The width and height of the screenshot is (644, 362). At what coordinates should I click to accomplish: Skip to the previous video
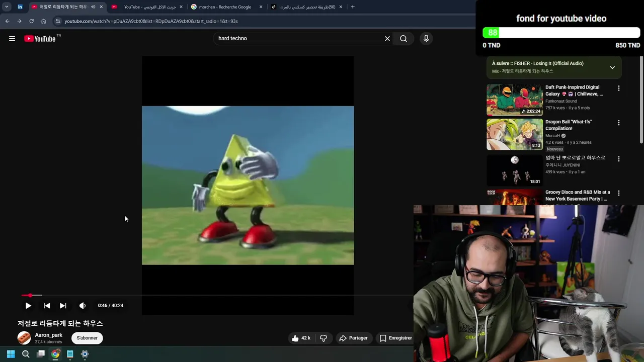[x=47, y=305]
